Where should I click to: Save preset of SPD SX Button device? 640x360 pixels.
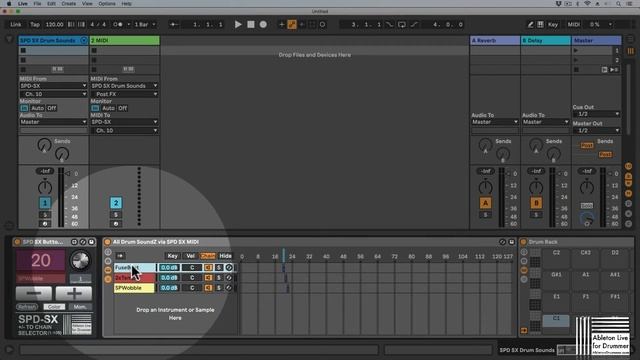point(91,242)
